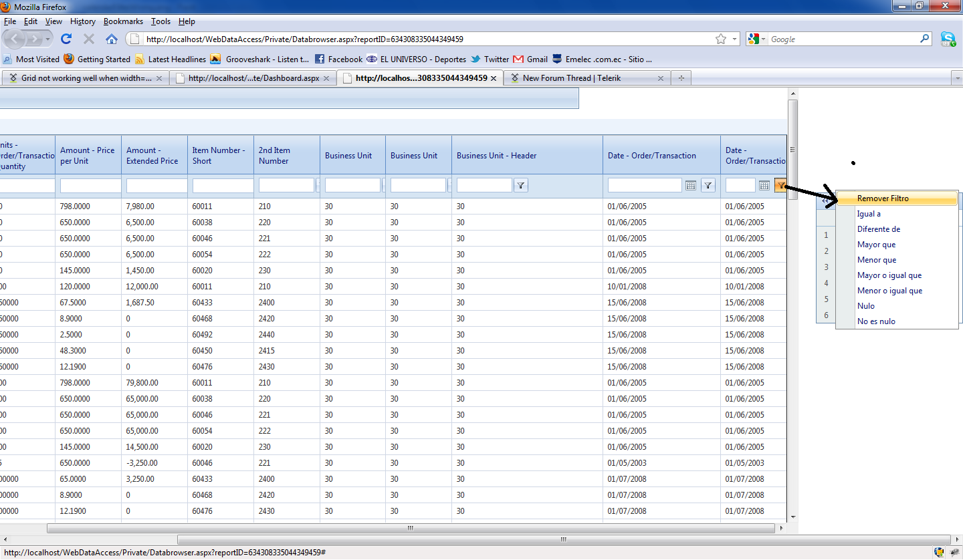The height and width of the screenshot is (560, 963).
Task: Click the first Date - Order/Transaction filter funnel
Action: [708, 186]
